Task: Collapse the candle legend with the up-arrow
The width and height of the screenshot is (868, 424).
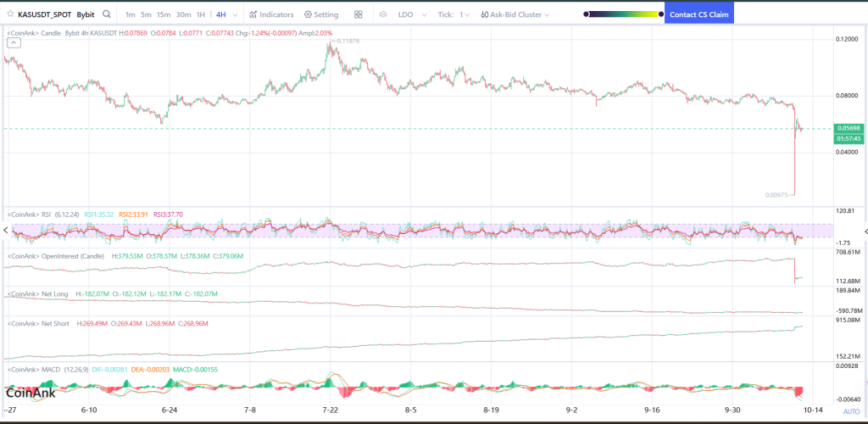Action: 14,41
